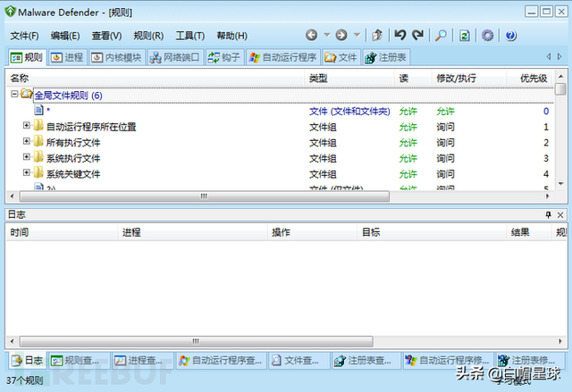Select the 系统关键文件 rule

(279, 174)
